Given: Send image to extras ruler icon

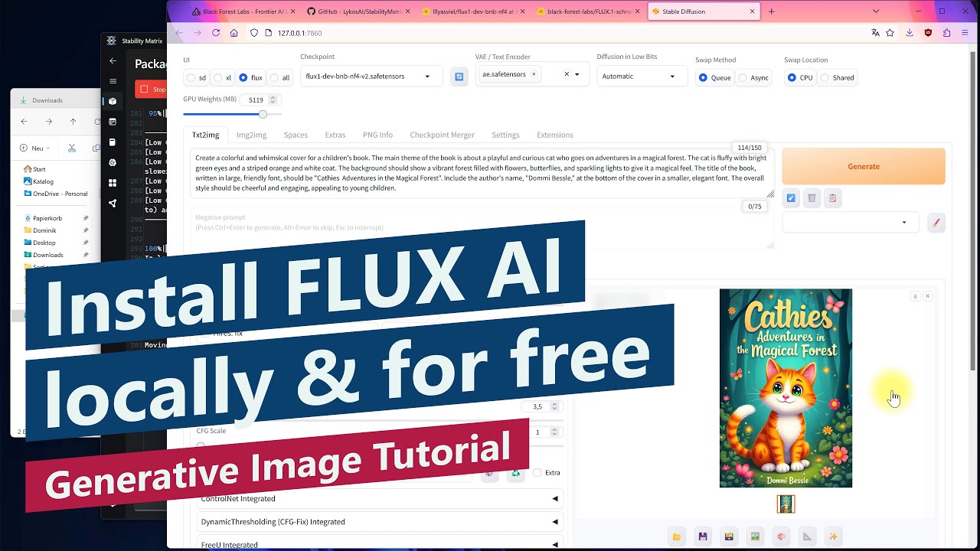Looking at the screenshot, I should pyautogui.click(x=807, y=536).
